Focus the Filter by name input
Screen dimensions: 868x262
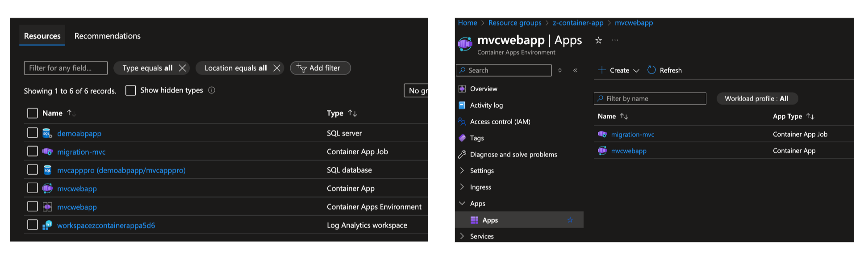point(650,98)
